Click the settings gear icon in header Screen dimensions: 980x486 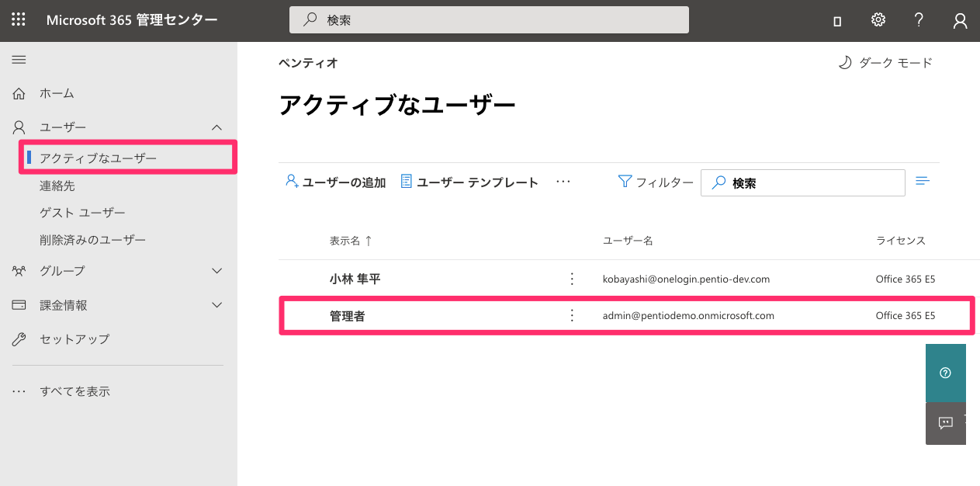click(x=878, y=20)
